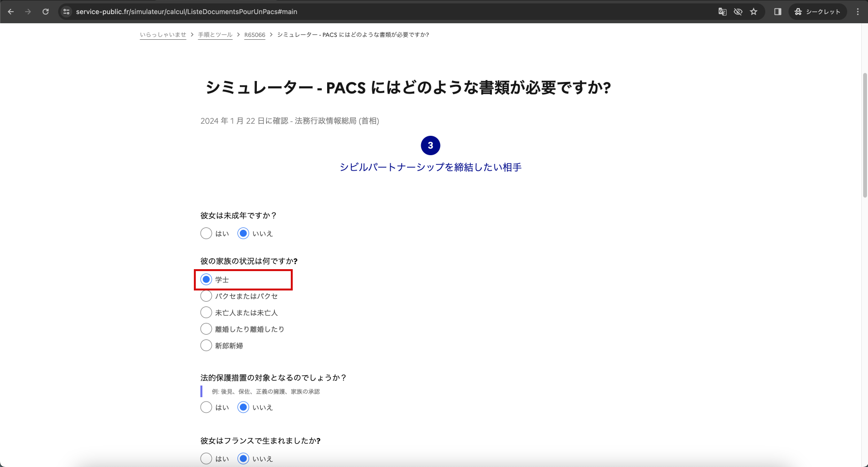Open the Google Translate icon
The height and width of the screenshot is (467, 868).
[722, 12]
